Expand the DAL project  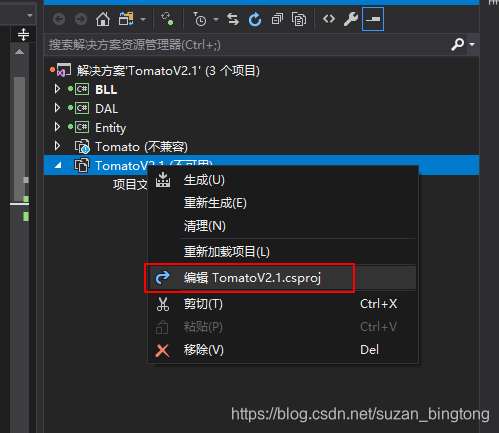tap(57, 108)
